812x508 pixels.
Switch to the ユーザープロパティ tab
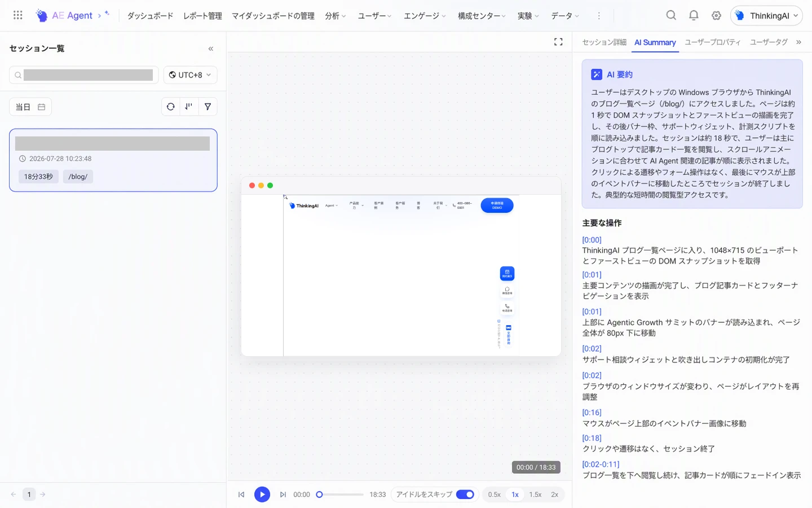tap(713, 42)
